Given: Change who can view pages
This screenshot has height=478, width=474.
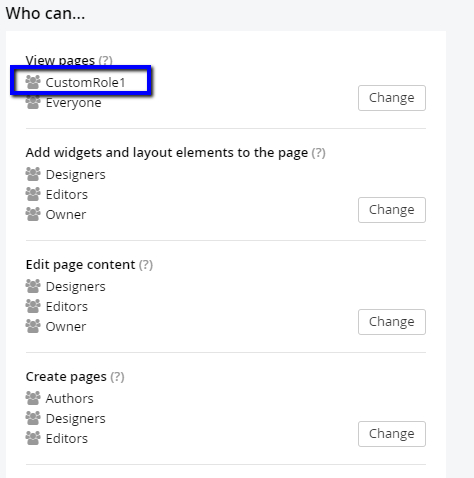Looking at the screenshot, I should 392,98.
